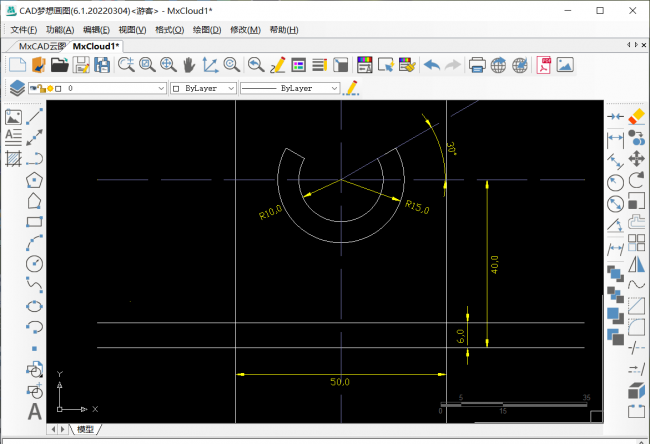Open the 编辑(E) menu
The width and height of the screenshot is (650, 444).
96,30
